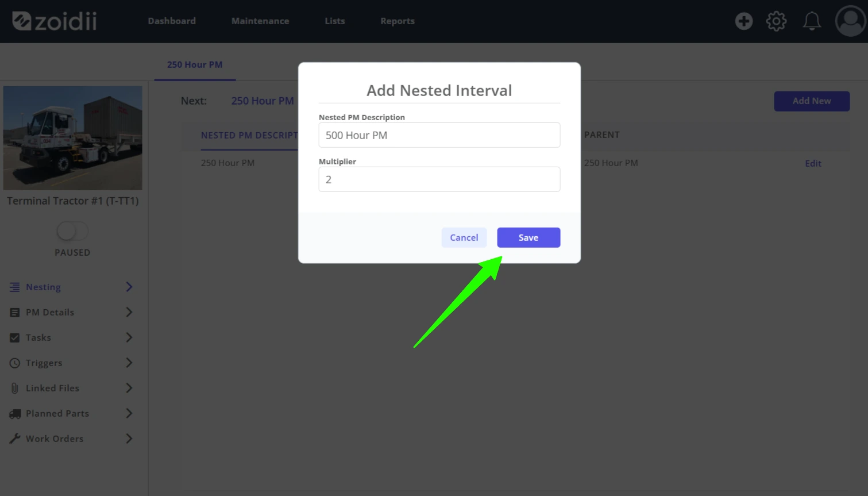The width and height of the screenshot is (868, 496).
Task: Toggle the PAUSED switch
Action: point(72,231)
